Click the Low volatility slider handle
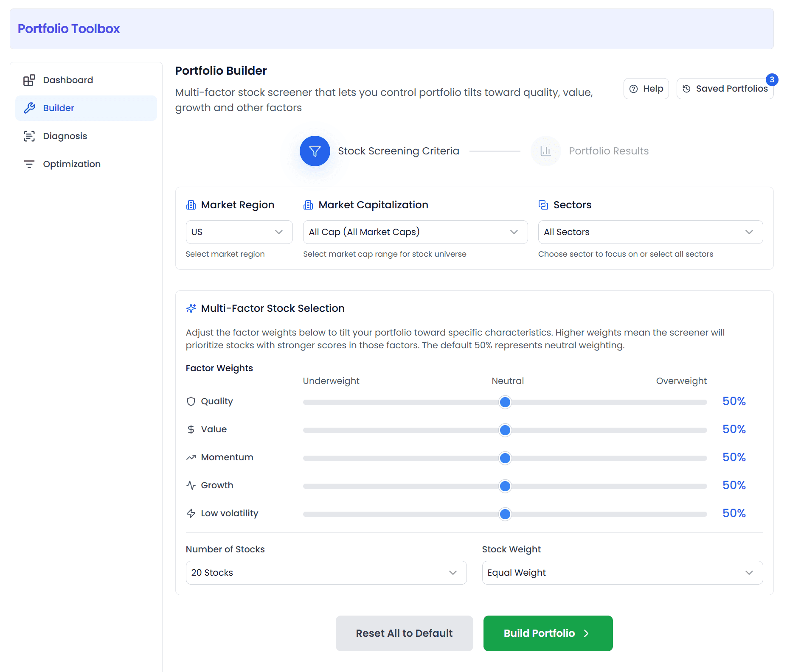The image size is (787, 672). (x=505, y=514)
